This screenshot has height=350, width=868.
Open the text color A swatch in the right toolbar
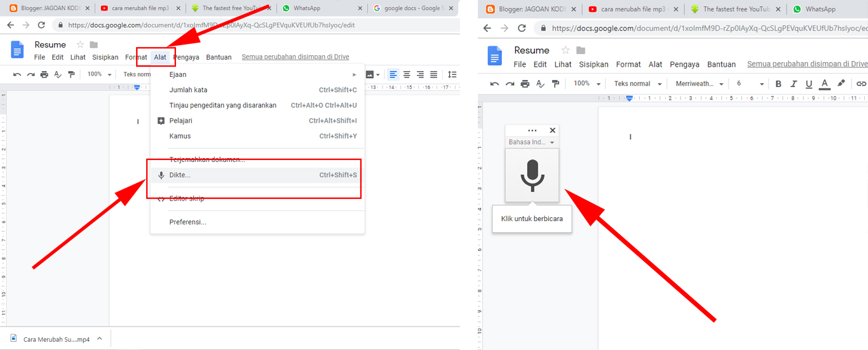pyautogui.click(x=825, y=84)
